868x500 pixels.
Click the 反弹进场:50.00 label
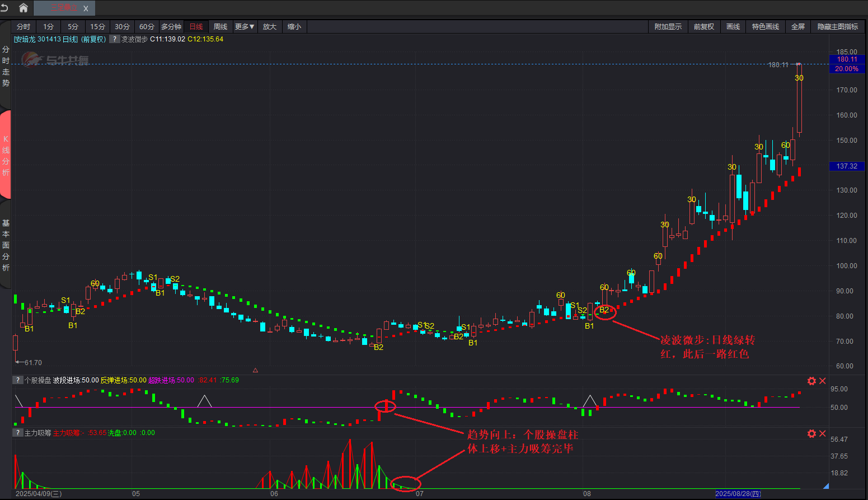point(123,380)
